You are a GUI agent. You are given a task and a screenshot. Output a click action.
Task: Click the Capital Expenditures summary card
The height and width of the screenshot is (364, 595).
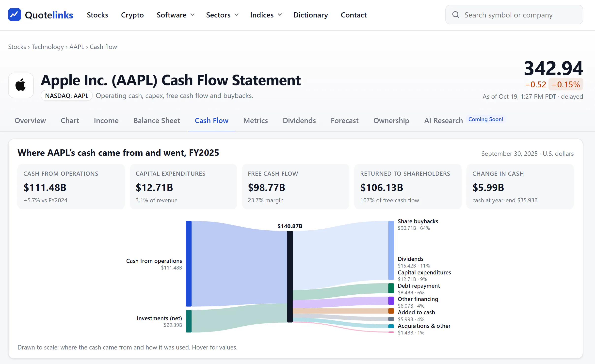click(183, 187)
